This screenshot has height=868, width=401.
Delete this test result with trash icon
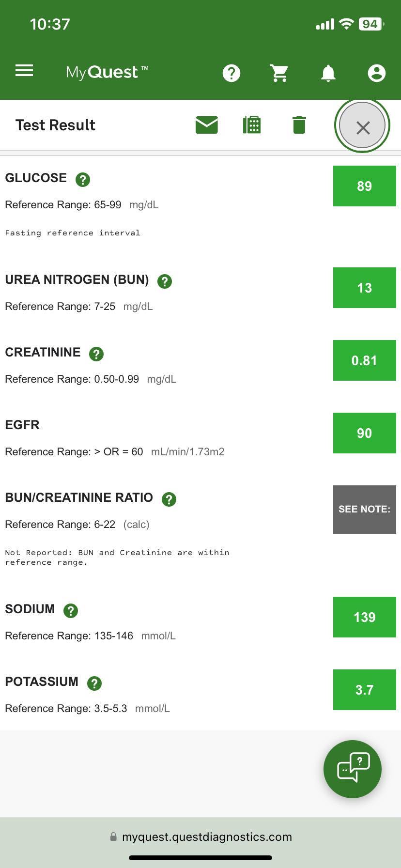(x=299, y=125)
